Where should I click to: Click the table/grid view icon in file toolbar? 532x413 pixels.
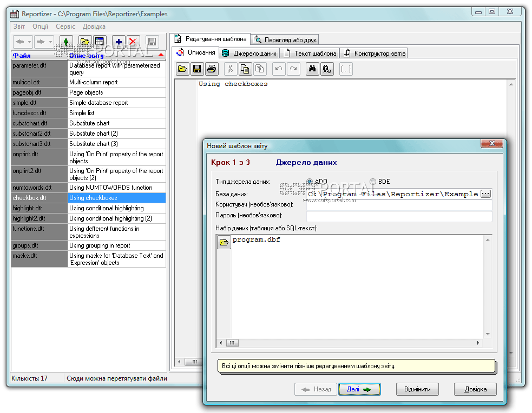tap(100, 42)
